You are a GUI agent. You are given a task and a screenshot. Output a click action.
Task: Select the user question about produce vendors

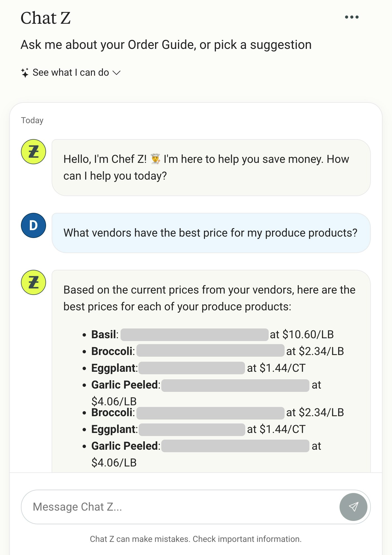[x=210, y=233]
